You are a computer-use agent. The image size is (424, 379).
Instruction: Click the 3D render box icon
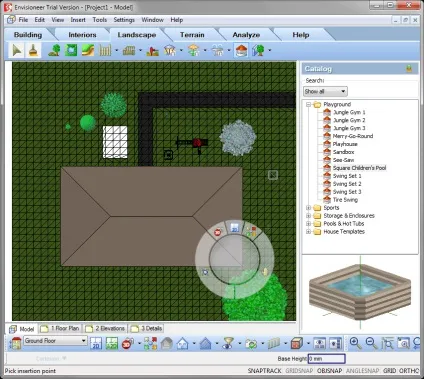(297, 343)
